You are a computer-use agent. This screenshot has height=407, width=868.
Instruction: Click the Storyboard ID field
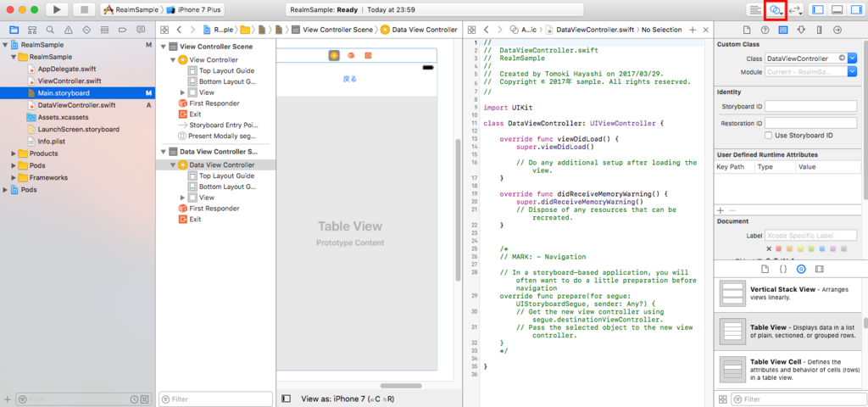[x=811, y=106]
